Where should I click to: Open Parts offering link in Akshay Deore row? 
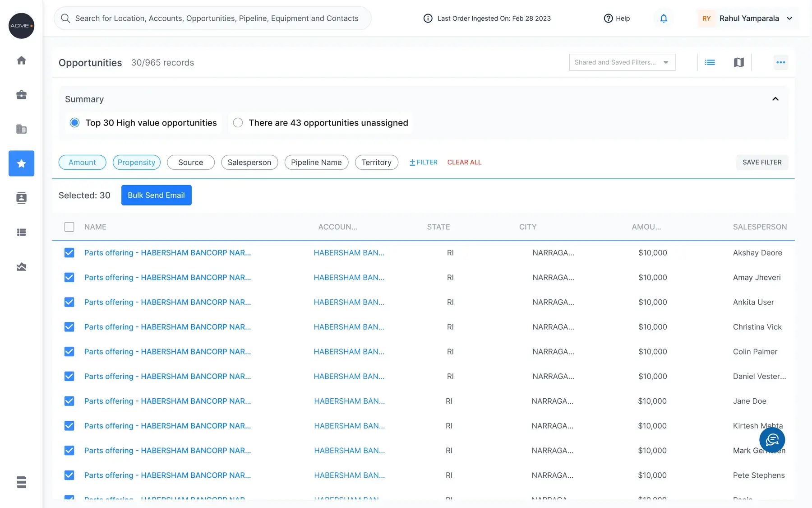pos(167,253)
